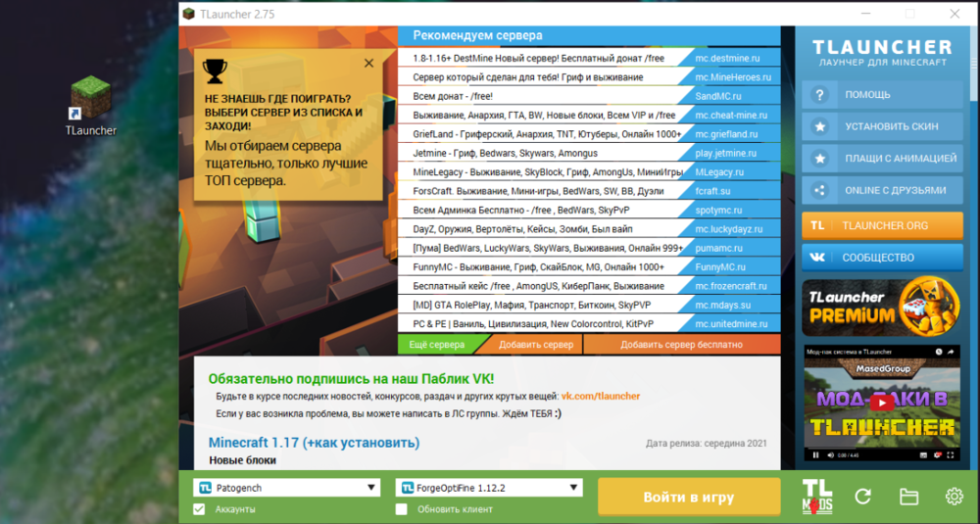Enable the Обновить клиент checkbox
The image size is (980, 524).
(401, 509)
